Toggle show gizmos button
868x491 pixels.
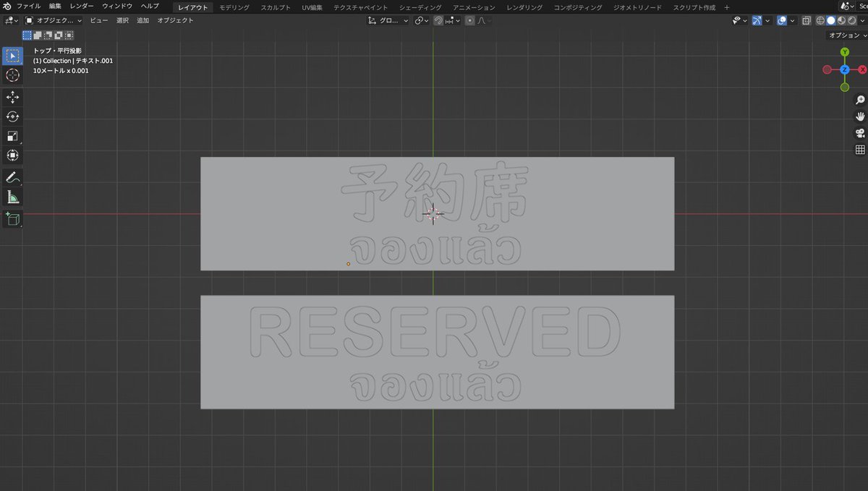(x=757, y=20)
